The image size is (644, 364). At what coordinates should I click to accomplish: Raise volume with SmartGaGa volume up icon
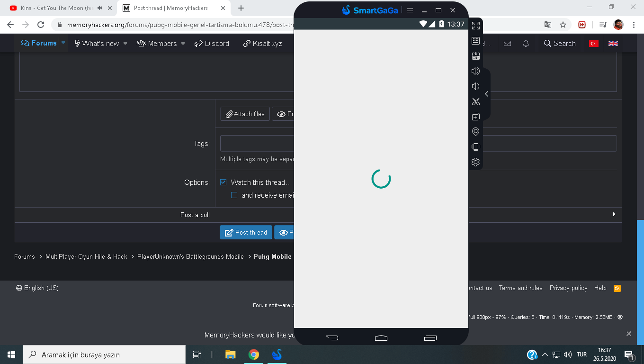pyautogui.click(x=476, y=71)
